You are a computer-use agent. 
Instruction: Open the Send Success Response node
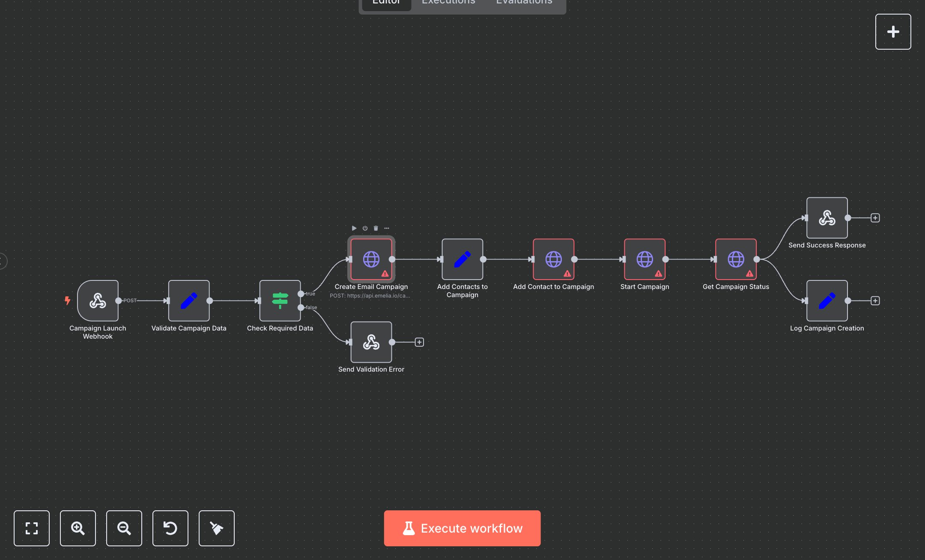827,218
